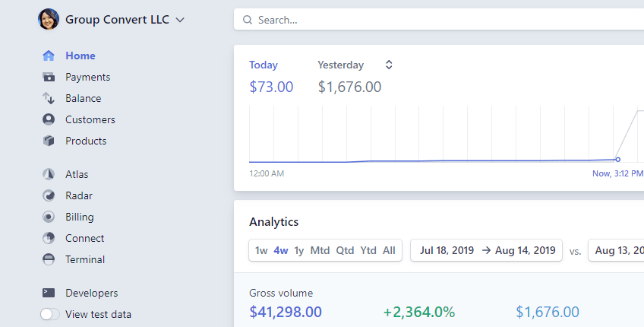Open the Developers page
This screenshot has width=644, height=327.
[92, 293]
